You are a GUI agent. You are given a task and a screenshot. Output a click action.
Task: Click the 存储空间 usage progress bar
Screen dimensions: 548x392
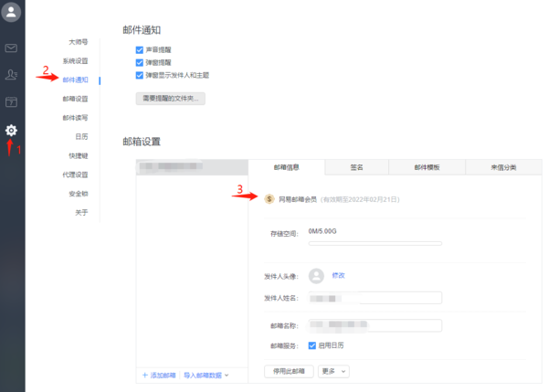point(374,243)
